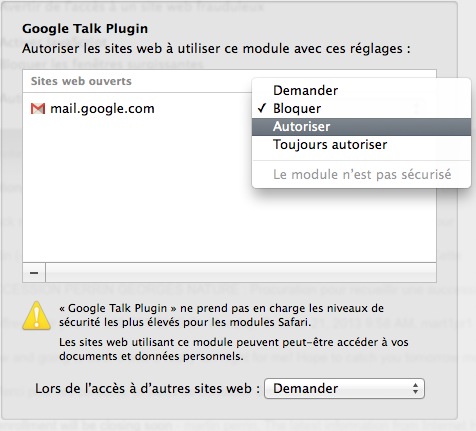Click the Gmail icon beside mail.google.com

38,109
